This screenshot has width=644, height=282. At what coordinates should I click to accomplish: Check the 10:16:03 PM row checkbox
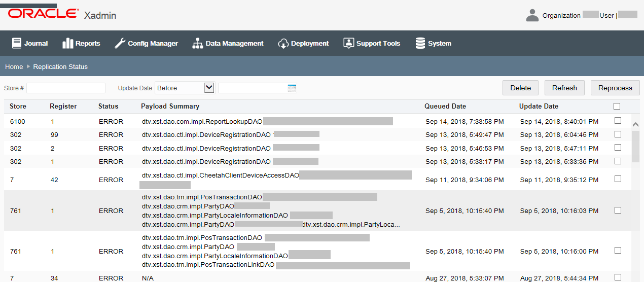(x=618, y=210)
